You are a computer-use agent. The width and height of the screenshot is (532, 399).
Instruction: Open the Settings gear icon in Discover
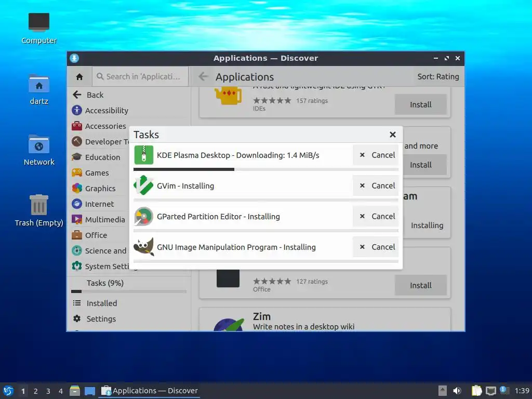(77, 318)
